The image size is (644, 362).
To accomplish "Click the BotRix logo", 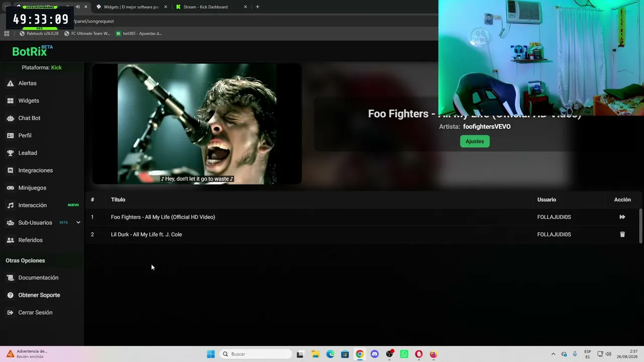I will coord(32,51).
